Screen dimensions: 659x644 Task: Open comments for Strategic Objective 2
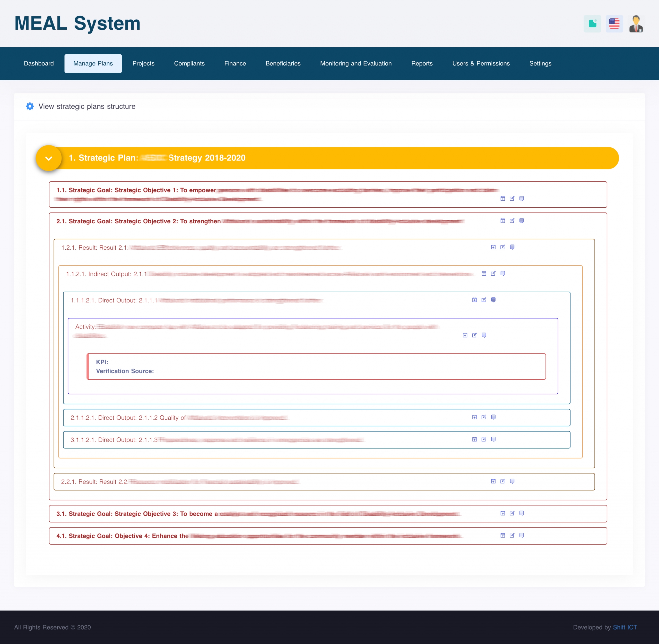522,221
